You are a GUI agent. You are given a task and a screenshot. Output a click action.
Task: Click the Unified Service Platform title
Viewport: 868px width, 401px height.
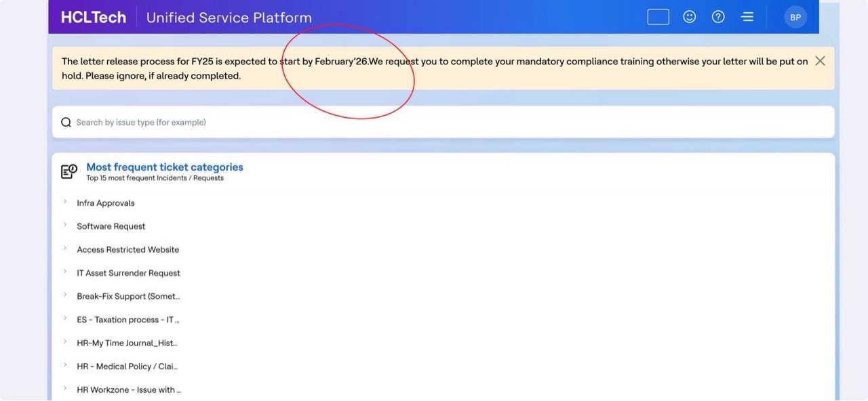click(x=229, y=18)
